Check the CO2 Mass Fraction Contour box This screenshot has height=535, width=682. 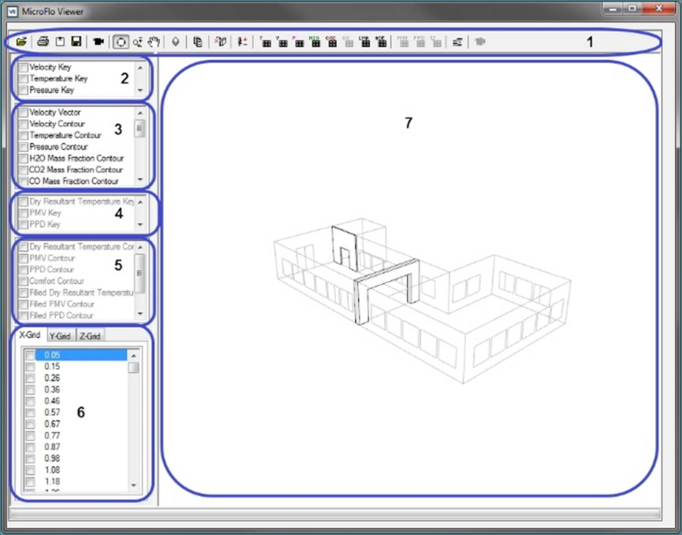click(24, 170)
